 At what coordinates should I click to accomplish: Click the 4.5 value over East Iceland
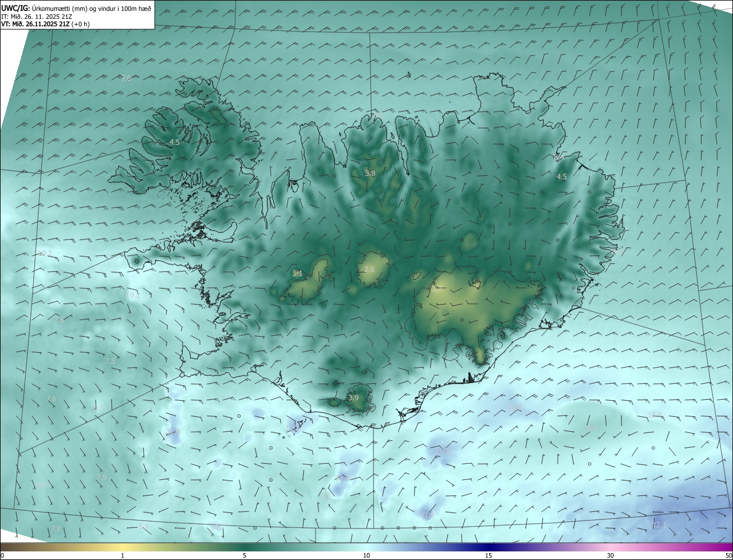(x=562, y=177)
